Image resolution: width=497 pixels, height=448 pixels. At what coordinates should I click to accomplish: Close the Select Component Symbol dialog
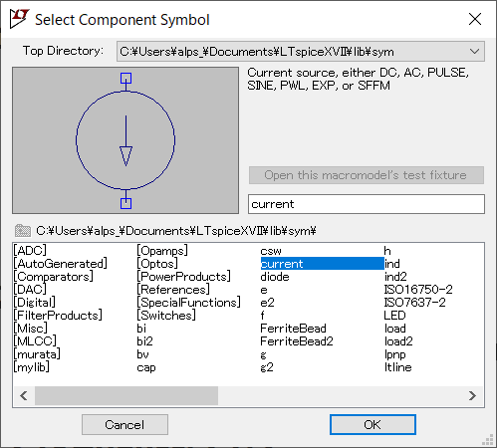[x=475, y=19]
